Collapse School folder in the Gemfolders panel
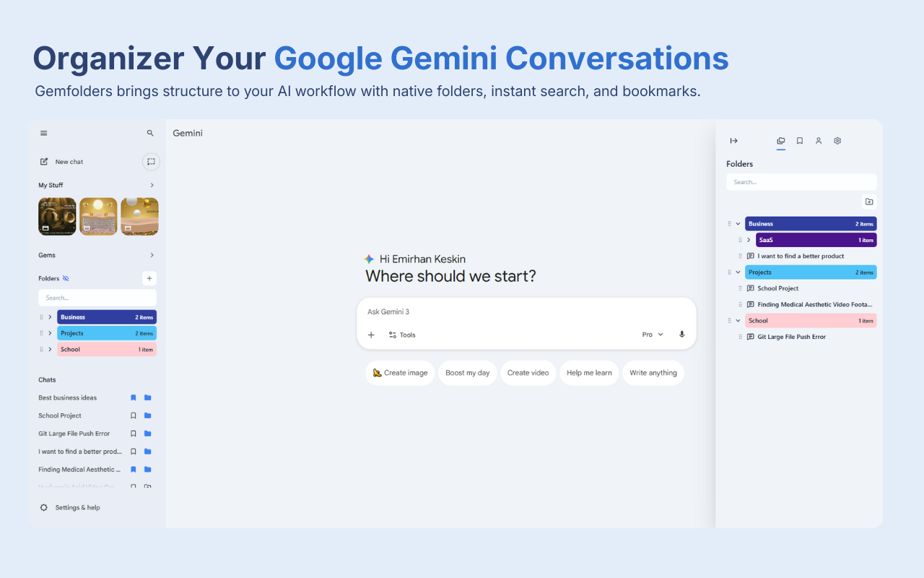Screen dimensions: 924x578 coord(738,321)
